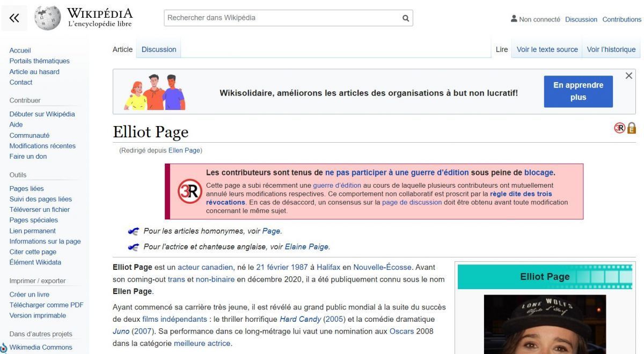Click Télécharger comme PDF
644x354 pixels.
tap(46, 305)
